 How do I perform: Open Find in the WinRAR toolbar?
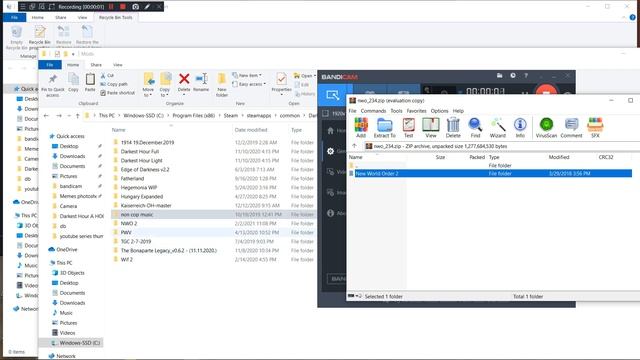pos(475,127)
